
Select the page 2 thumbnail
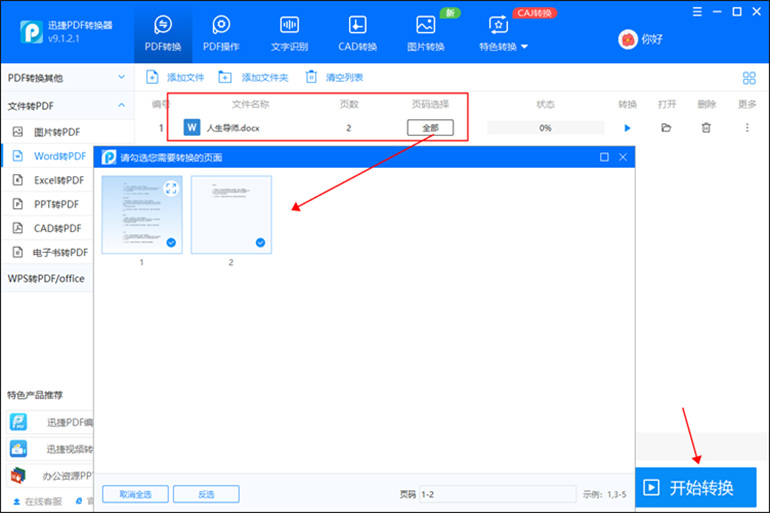(x=231, y=215)
